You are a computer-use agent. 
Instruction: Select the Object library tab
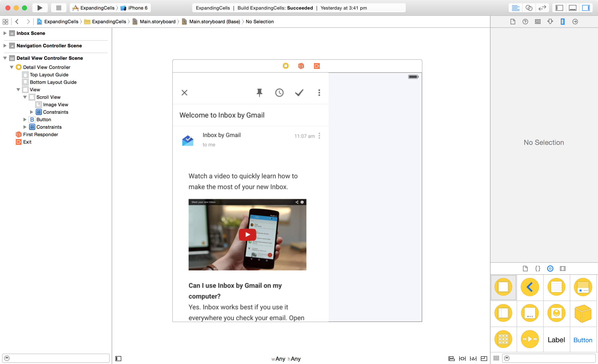[x=550, y=269]
